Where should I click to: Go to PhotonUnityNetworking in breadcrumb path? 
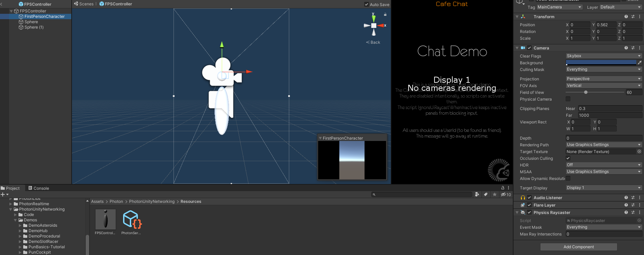pos(152,202)
